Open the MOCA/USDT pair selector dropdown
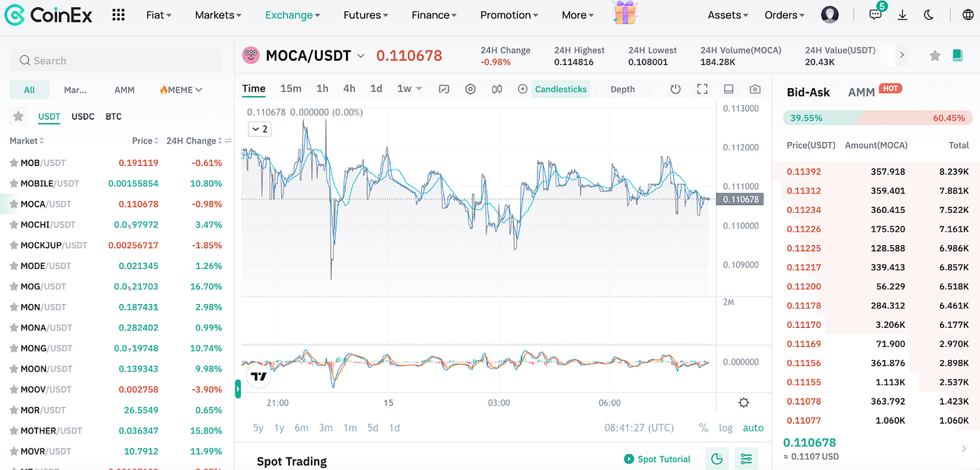This screenshot has height=470, width=980. click(361, 55)
